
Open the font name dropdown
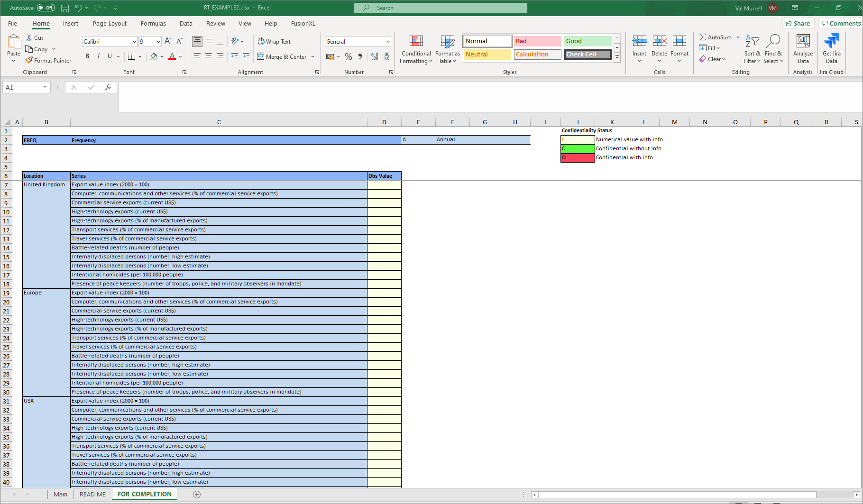[x=134, y=42]
